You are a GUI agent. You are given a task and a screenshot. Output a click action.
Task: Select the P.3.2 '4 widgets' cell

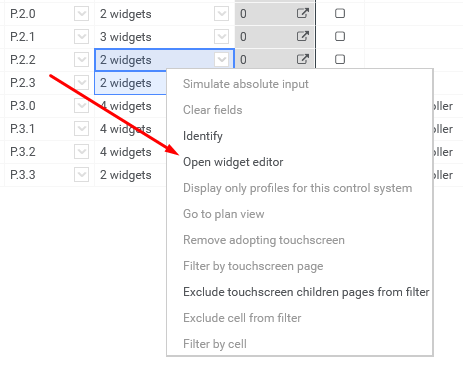(130, 152)
